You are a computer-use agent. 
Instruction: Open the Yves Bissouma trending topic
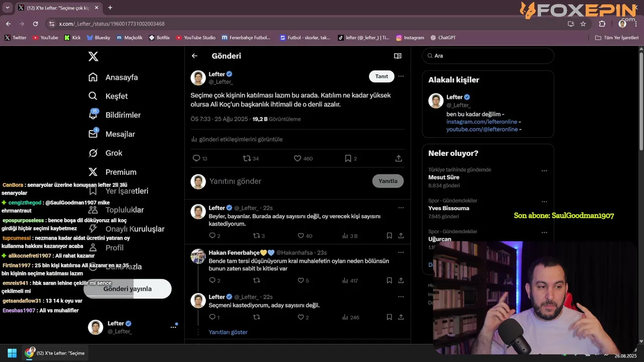click(x=449, y=208)
